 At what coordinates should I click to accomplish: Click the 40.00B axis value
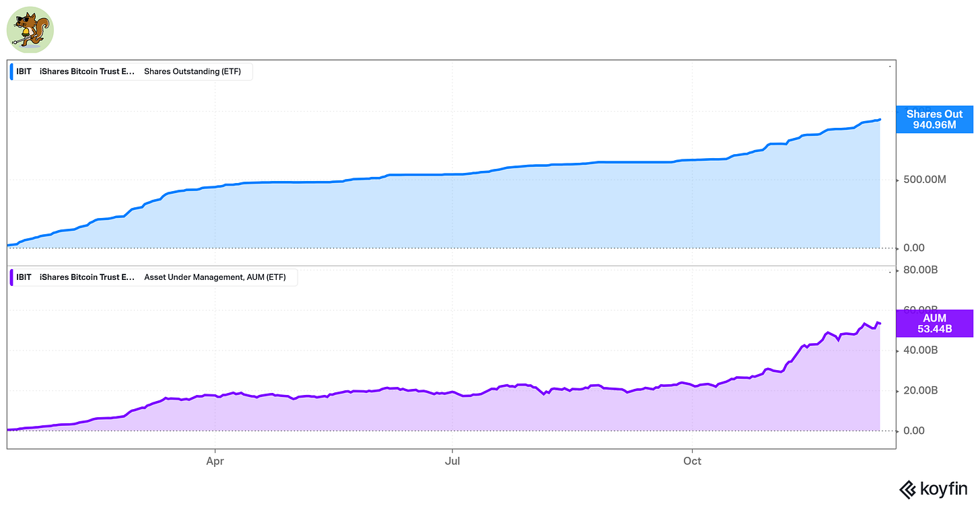(x=920, y=351)
